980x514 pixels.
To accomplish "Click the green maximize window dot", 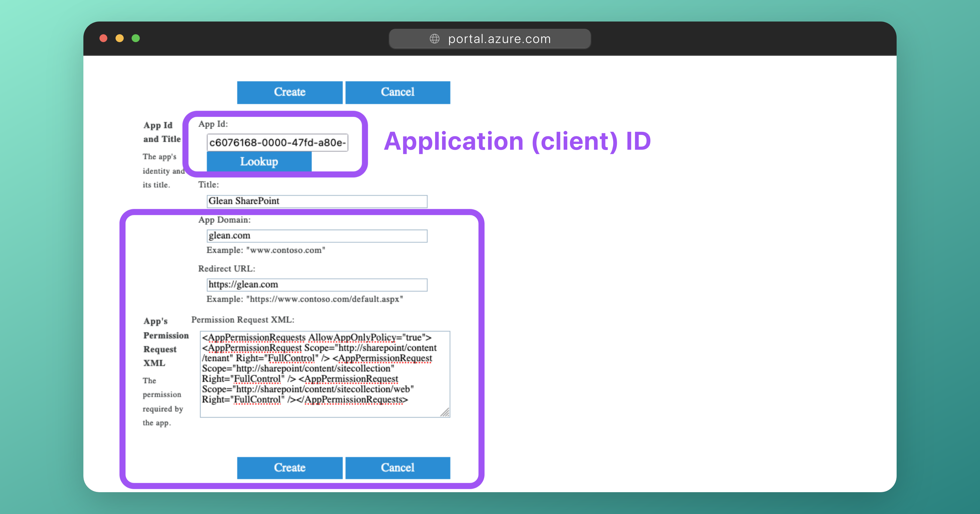I will [136, 38].
